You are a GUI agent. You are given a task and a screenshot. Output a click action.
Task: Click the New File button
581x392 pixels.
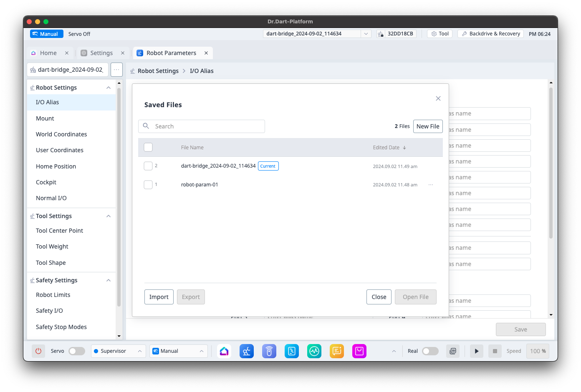click(428, 126)
